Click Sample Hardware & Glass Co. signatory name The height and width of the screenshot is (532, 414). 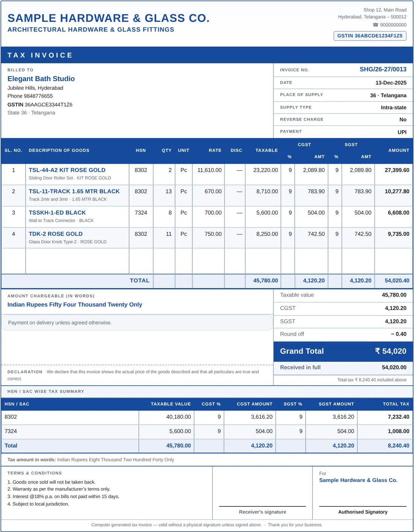[358, 480]
